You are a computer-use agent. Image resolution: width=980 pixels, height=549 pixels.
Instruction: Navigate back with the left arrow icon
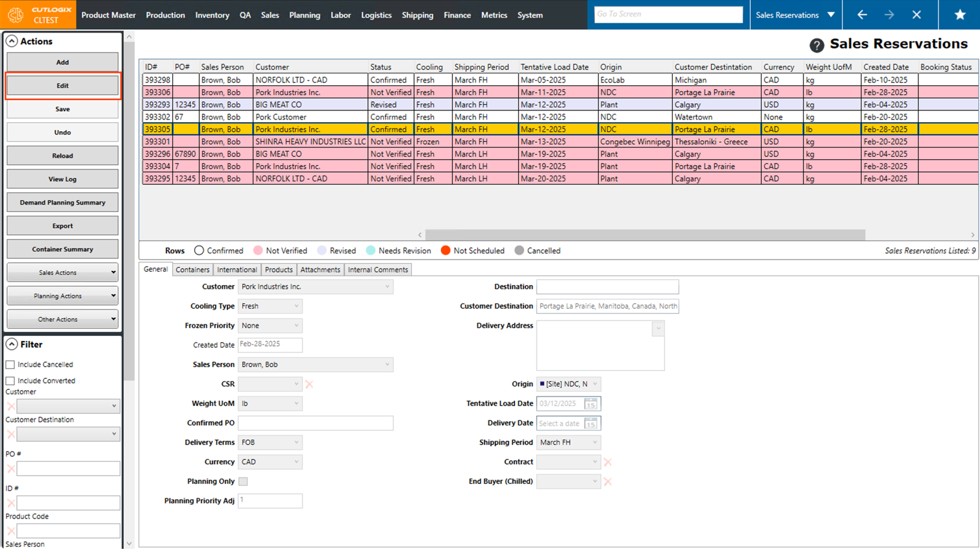tap(862, 15)
